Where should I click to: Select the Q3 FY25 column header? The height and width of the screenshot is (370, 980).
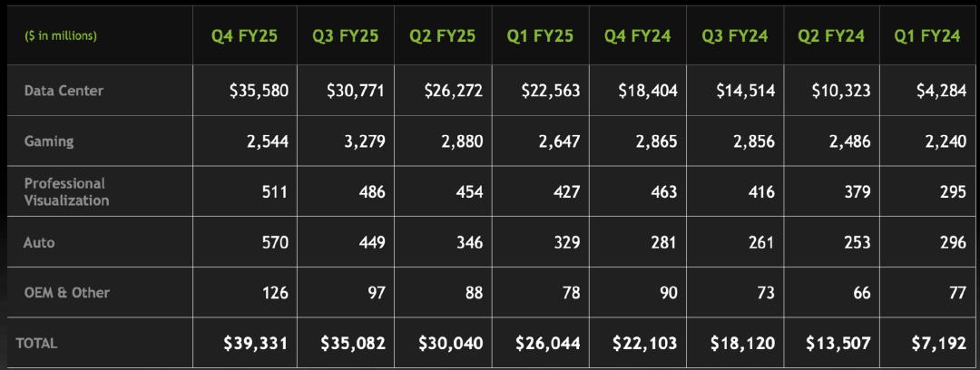pos(345,36)
